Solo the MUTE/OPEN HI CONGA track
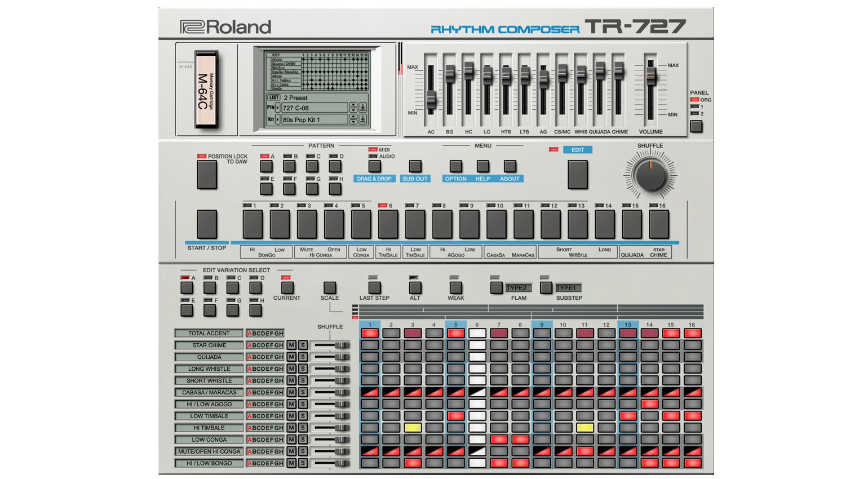 [303, 451]
